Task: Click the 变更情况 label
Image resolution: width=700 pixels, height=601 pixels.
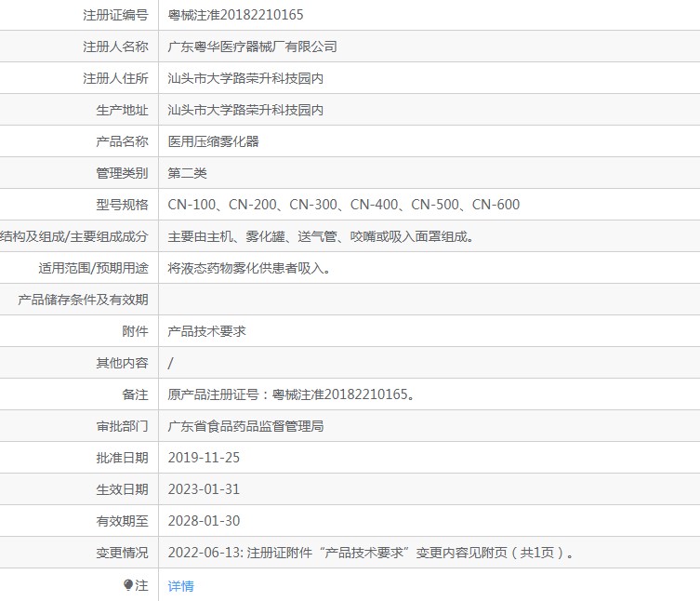Action: [x=122, y=553]
